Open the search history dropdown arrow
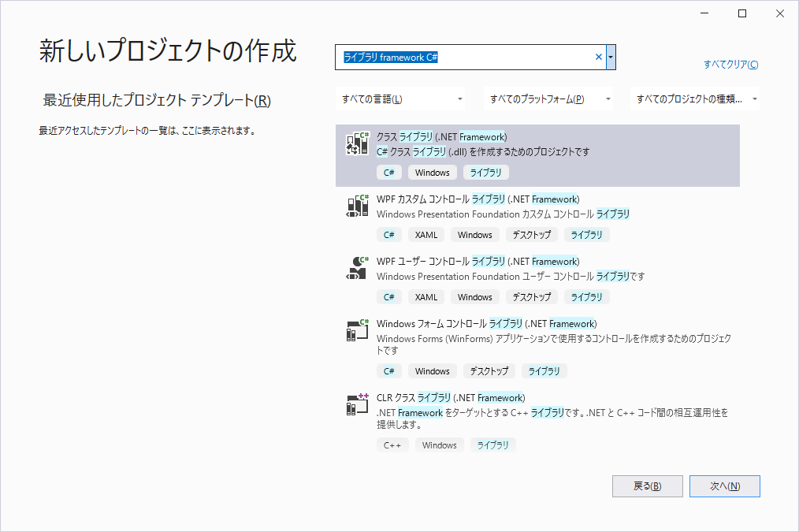Image resolution: width=799 pixels, height=532 pixels. 611,58
